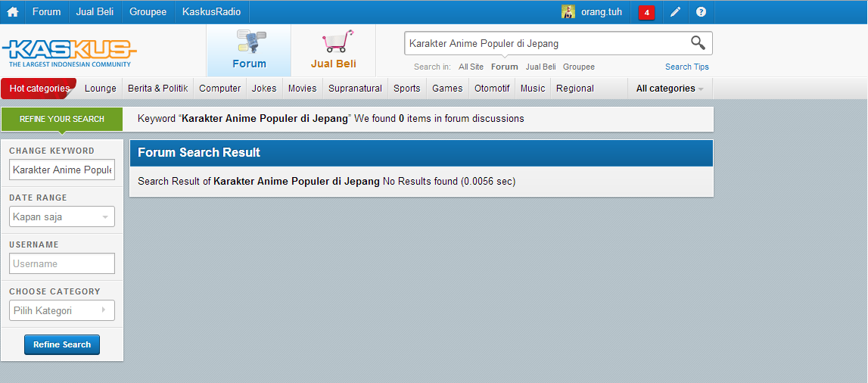Click the magnifying glass search icon
This screenshot has height=383, width=868.
tap(698, 42)
